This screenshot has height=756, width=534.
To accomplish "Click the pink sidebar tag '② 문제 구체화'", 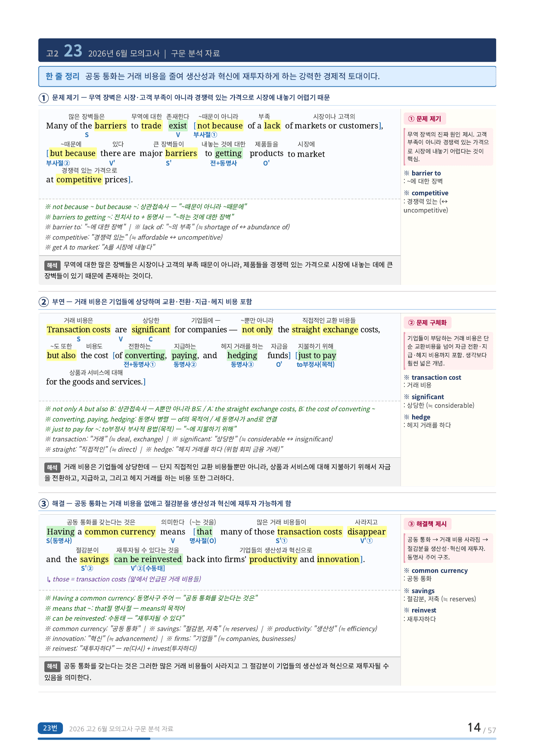I will pyautogui.click(x=427, y=323).
